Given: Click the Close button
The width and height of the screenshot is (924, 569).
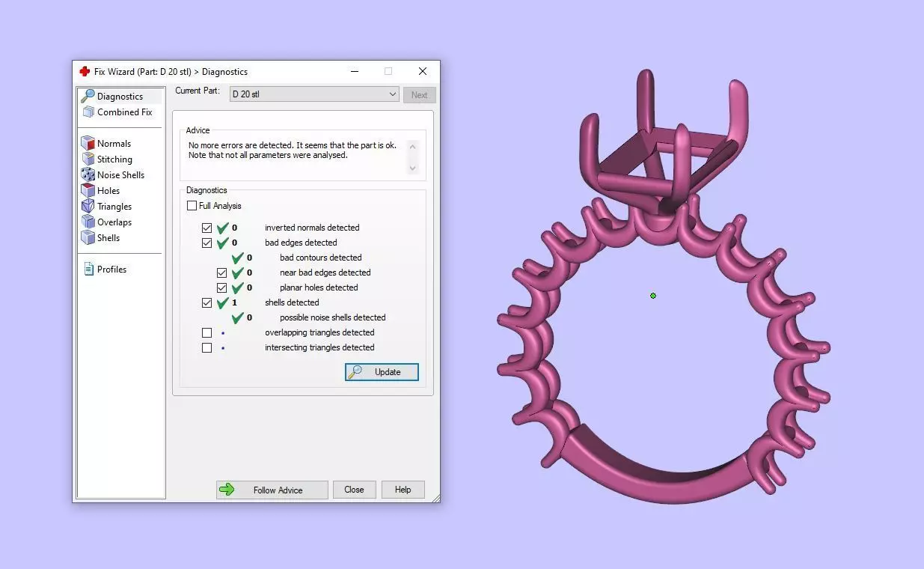Looking at the screenshot, I should tap(354, 490).
